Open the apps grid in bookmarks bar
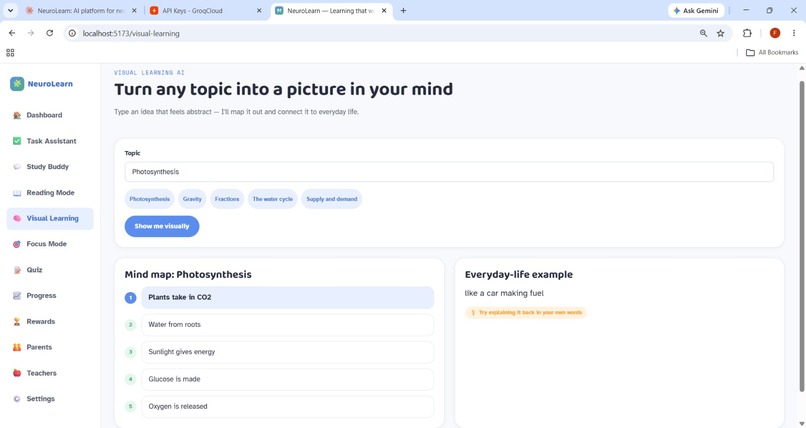Screen dimensions: 806x428 (10, 52)
